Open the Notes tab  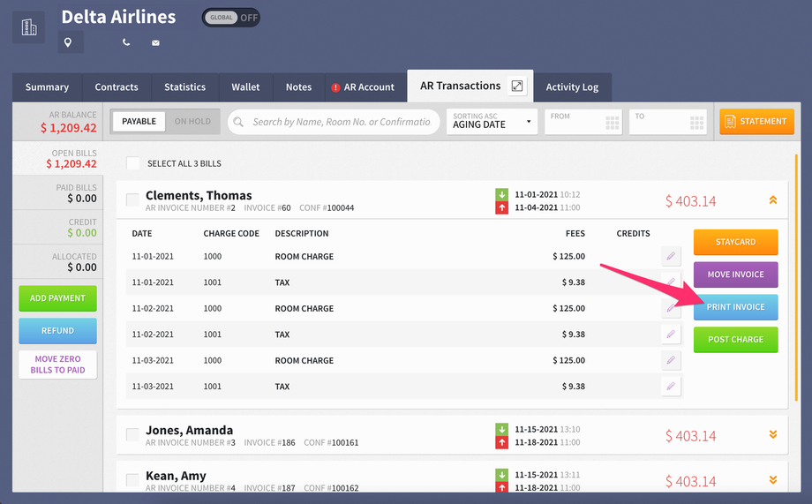(299, 87)
